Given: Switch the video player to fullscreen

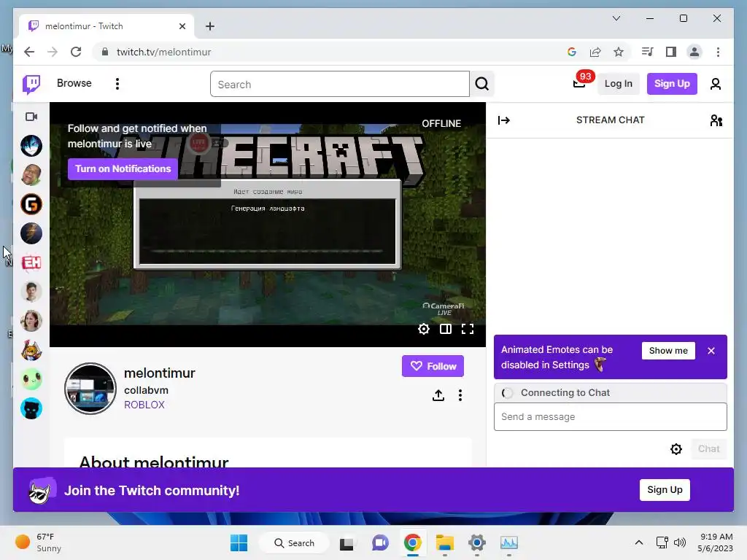Looking at the screenshot, I should coord(468,329).
